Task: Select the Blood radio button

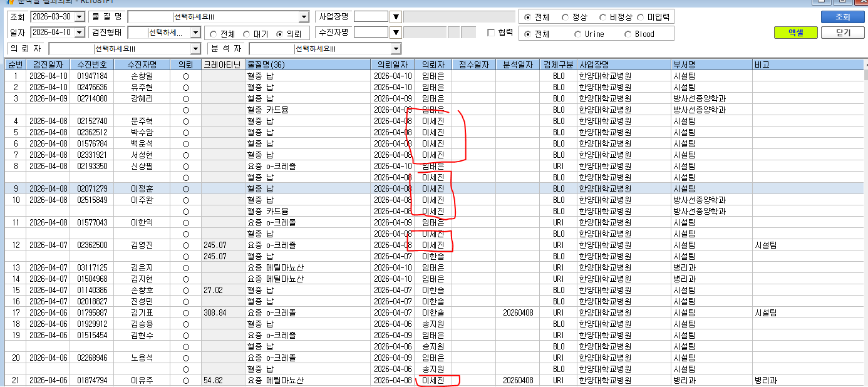Action: 628,34
